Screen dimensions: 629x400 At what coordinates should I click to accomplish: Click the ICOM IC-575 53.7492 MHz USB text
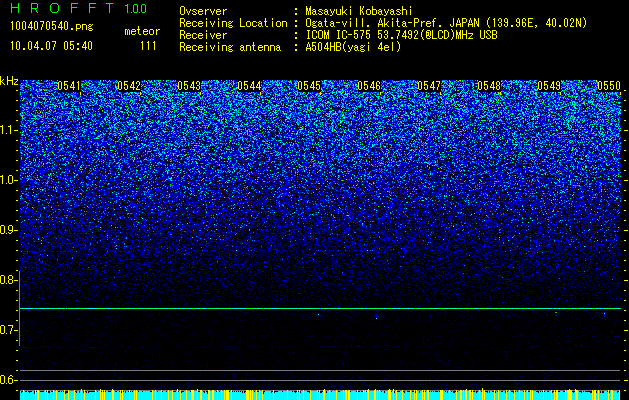pyautogui.click(x=401, y=35)
